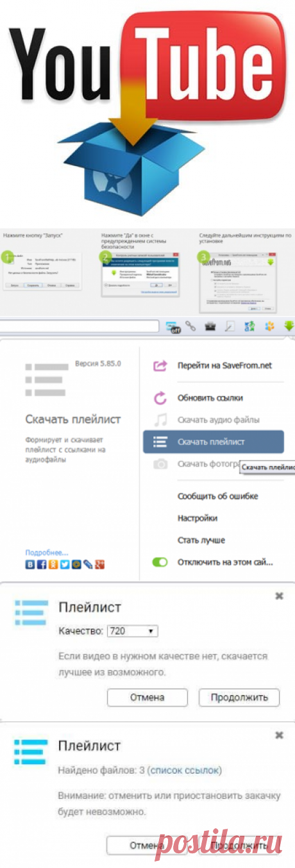Click the briefcase icon in browser toolbar
Screen dimensions: 295x868
[x=210, y=326]
